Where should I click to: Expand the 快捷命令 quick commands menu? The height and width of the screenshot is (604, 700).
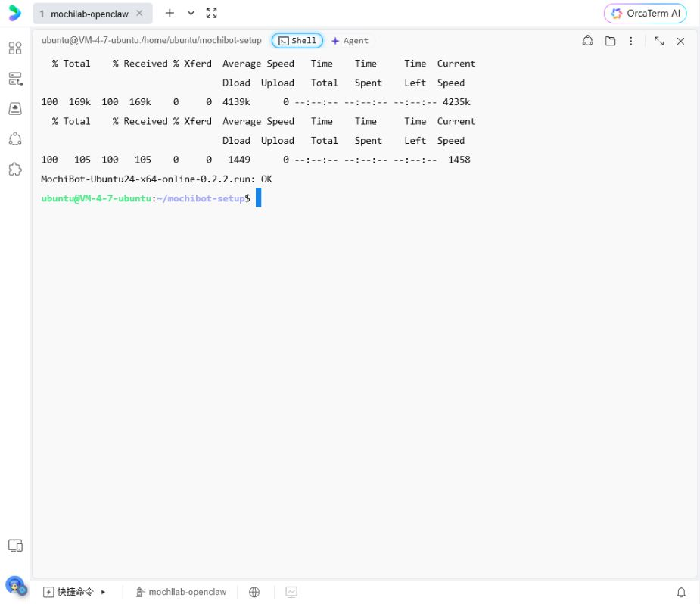[x=74, y=592]
